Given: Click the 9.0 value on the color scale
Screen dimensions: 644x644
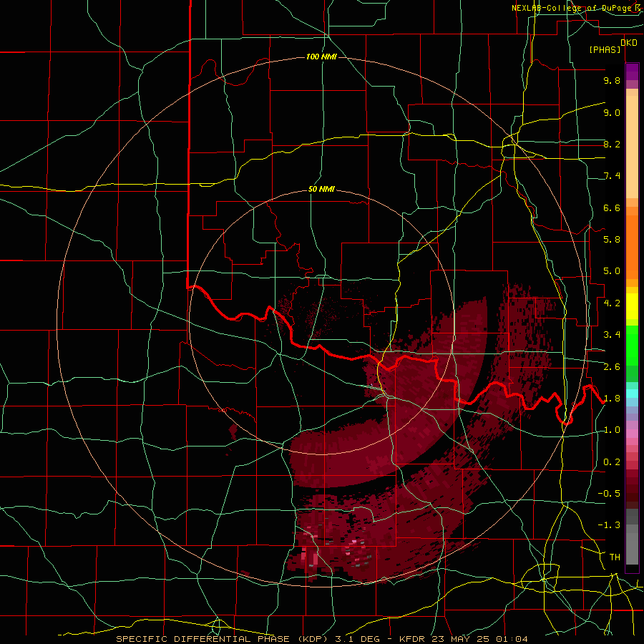Looking at the screenshot, I should [612, 112].
